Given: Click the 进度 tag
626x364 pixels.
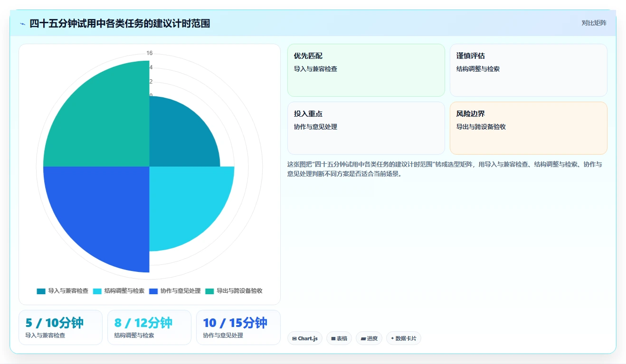Looking at the screenshot, I should coord(369,338).
